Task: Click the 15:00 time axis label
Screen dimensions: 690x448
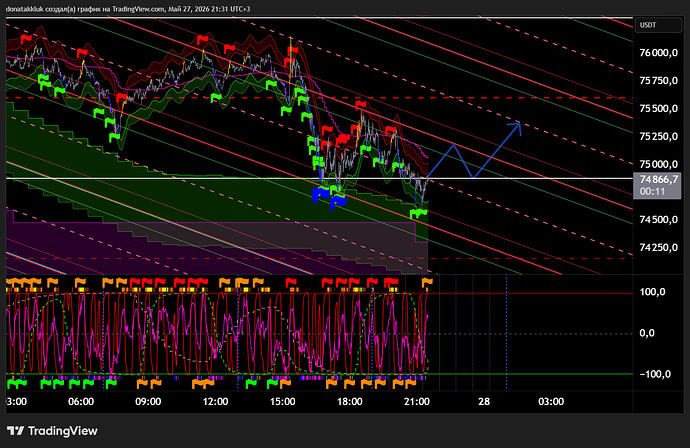Action: click(283, 402)
